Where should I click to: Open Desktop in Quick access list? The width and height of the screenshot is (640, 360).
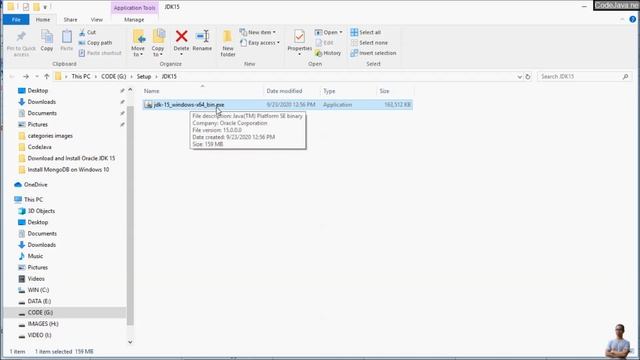(38, 91)
